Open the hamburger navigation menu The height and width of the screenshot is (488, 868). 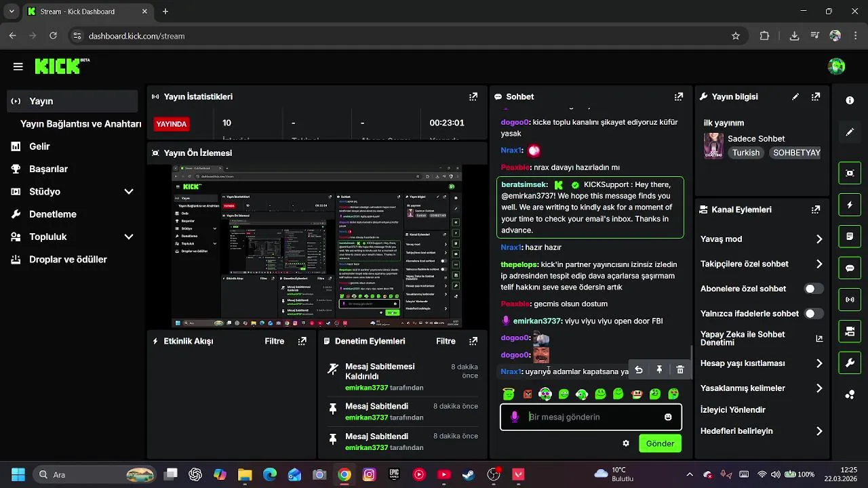tap(18, 66)
